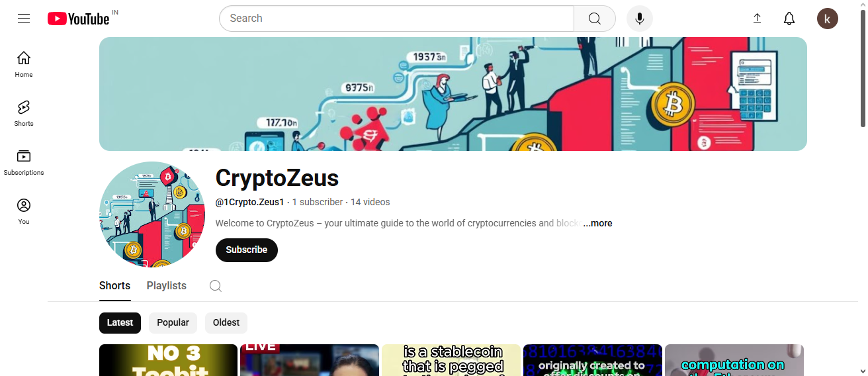Image resolution: width=868 pixels, height=376 pixels.
Task: Subscribe to CryptoZeus channel
Action: pyautogui.click(x=247, y=250)
